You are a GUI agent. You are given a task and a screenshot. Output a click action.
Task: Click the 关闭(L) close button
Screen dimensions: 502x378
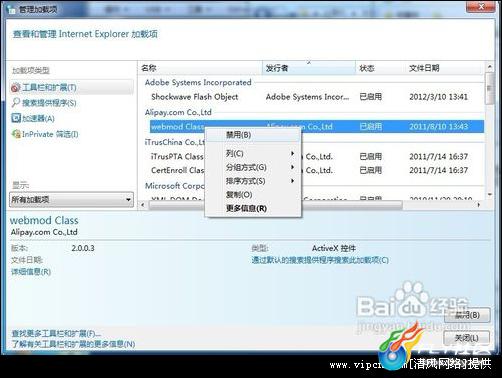[x=467, y=338]
